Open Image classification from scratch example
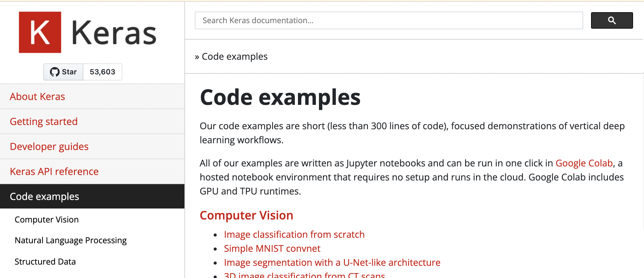Screen dimensions: 644x278 pos(294,235)
